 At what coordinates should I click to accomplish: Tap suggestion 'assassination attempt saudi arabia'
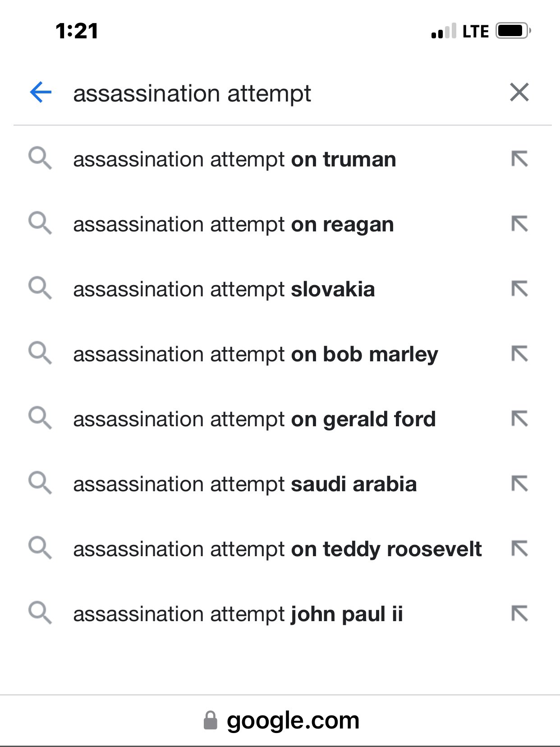[245, 484]
